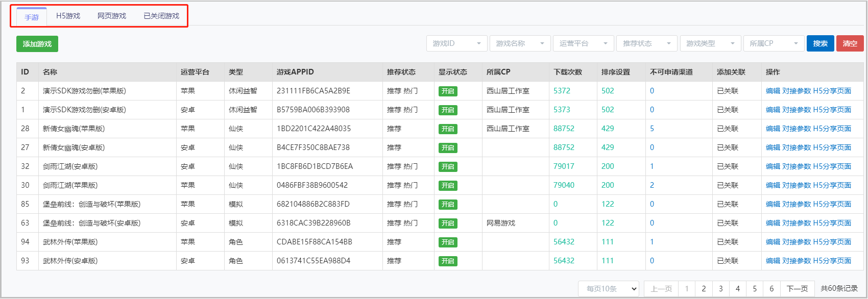Click download count 79017
The width and height of the screenshot is (868, 299).
(564, 166)
